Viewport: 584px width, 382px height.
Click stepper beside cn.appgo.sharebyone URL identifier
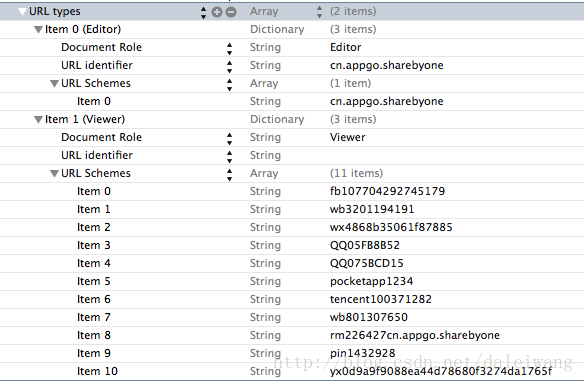[229, 67]
